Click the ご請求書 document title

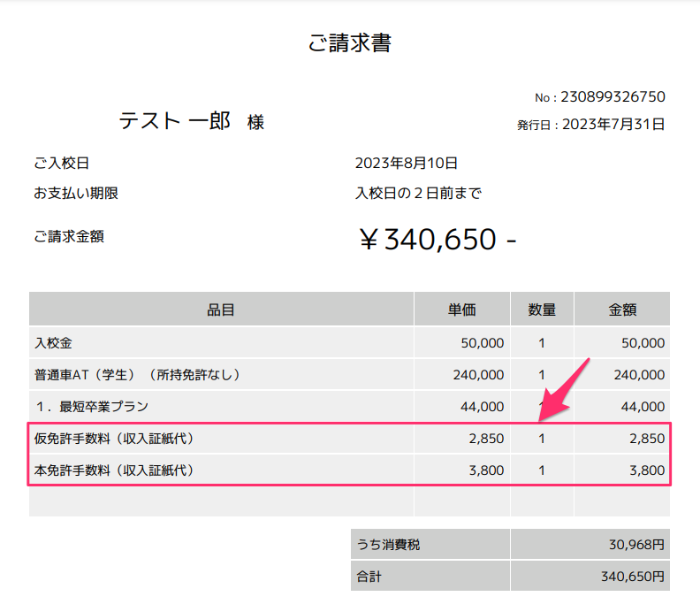pos(349,43)
